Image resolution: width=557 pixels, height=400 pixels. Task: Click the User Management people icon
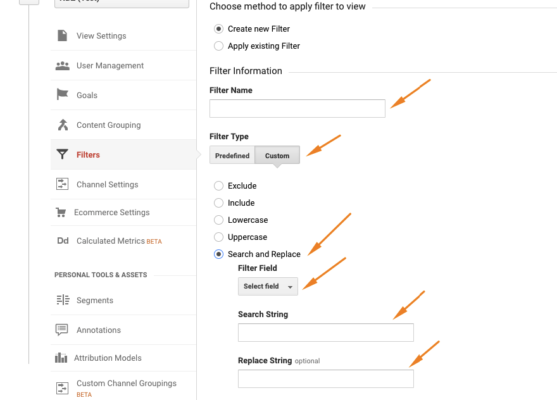coord(63,66)
